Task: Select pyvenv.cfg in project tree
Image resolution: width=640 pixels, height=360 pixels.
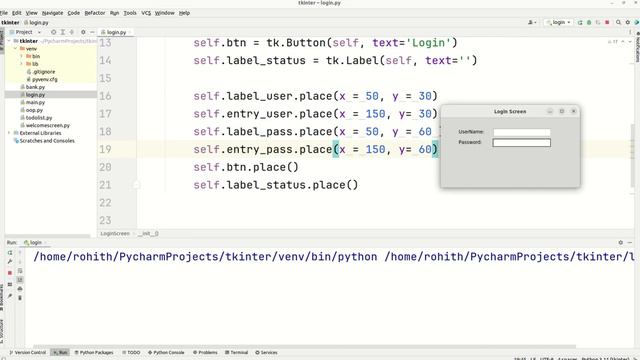Action: [42, 80]
